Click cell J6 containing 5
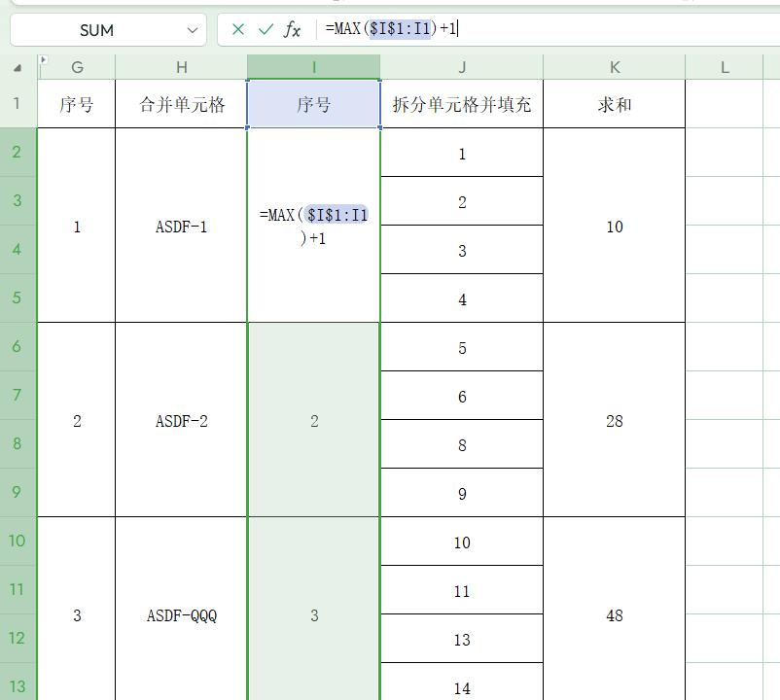The height and width of the screenshot is (700, 780). (x=462, y=347)
